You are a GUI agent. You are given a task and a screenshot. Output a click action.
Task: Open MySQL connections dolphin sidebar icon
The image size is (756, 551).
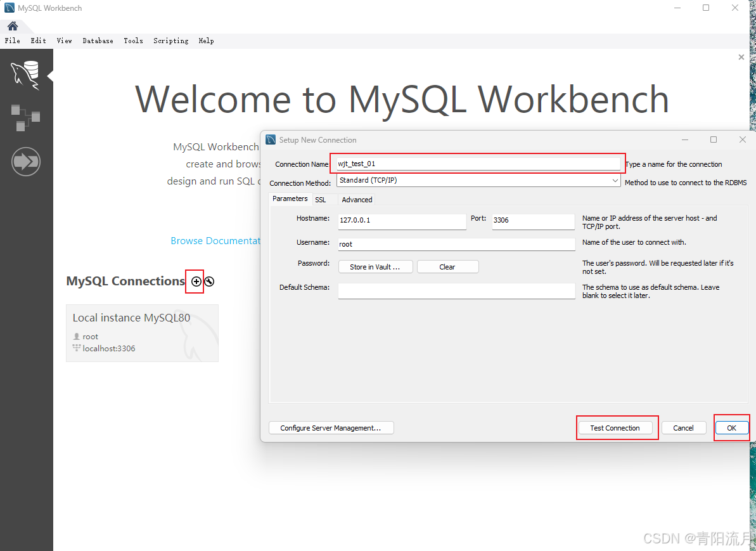tap(25, 75)
